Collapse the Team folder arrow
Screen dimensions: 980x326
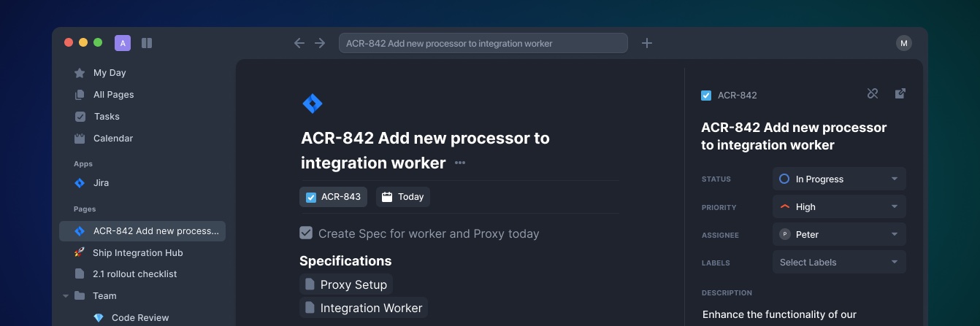tap(66, 296)
